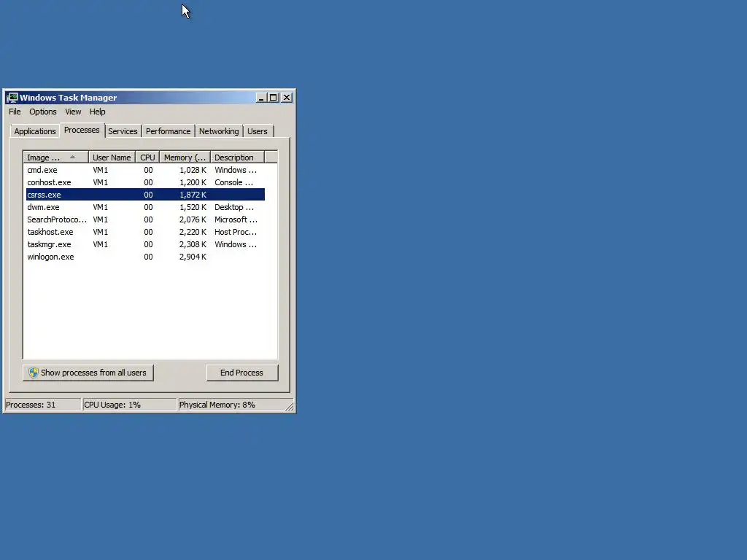Click Show processes from all users

tap(88, 373)
